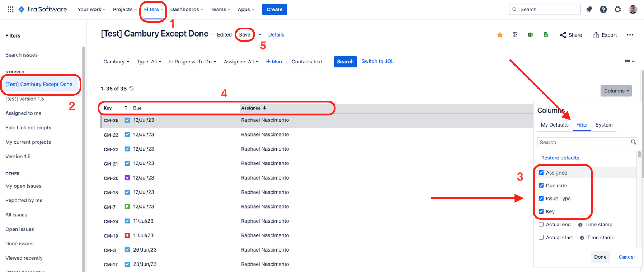Image resolution: width=644 pixels, height=272 pixels.
Task: Open the notifications icon in header
Action: pos(589,9)
